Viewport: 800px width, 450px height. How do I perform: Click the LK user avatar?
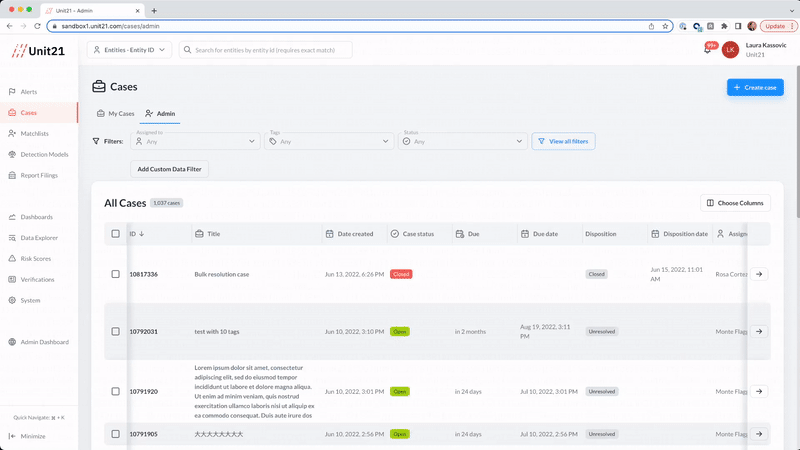pyautogui.click(x=730, y=50)
